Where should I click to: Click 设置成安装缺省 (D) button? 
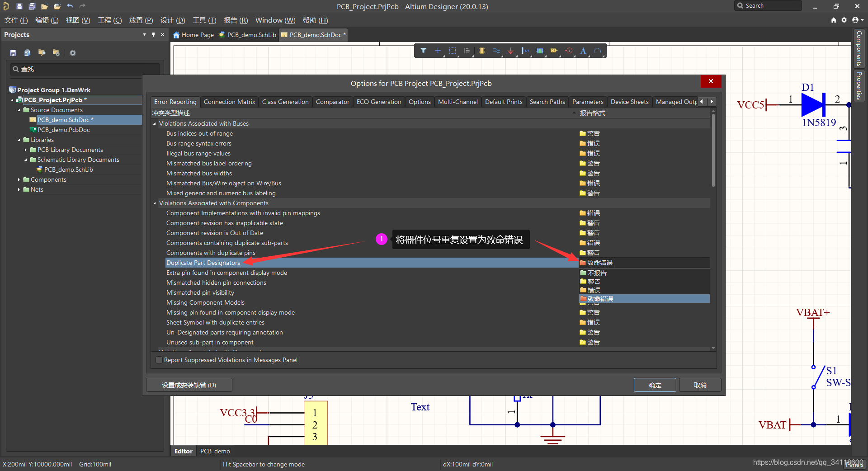(x=189, y=385)
